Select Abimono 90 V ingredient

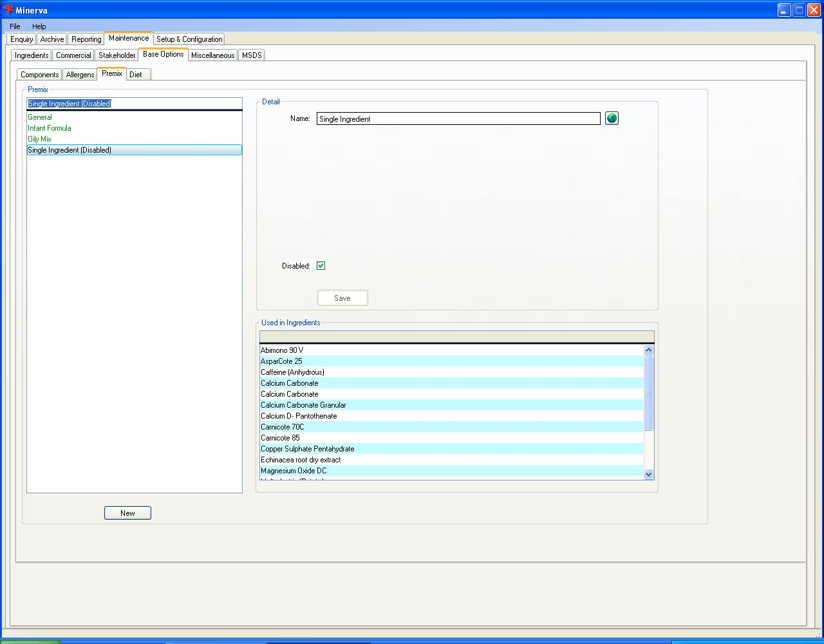click(451, 350)
